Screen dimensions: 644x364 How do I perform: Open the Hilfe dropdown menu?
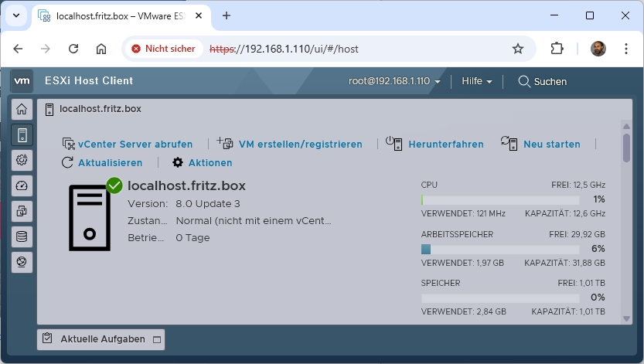tap(477, 81)
